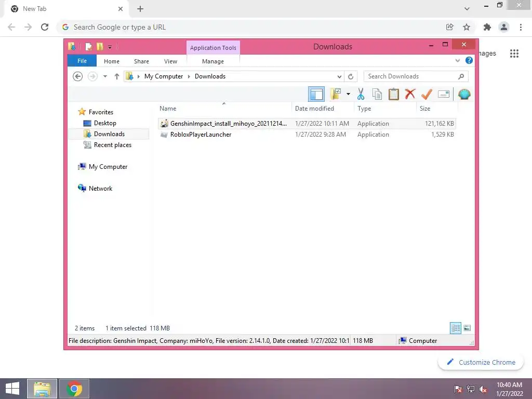Open a new Chrome tab with plus
532x399 pixels.
click(x=140, y=9)
